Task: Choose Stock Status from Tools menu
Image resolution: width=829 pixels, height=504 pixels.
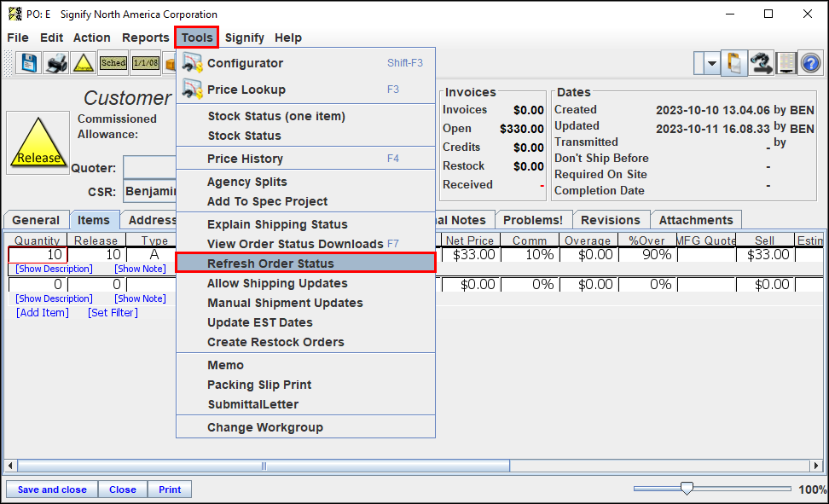Action: click(x=305, y=136)
